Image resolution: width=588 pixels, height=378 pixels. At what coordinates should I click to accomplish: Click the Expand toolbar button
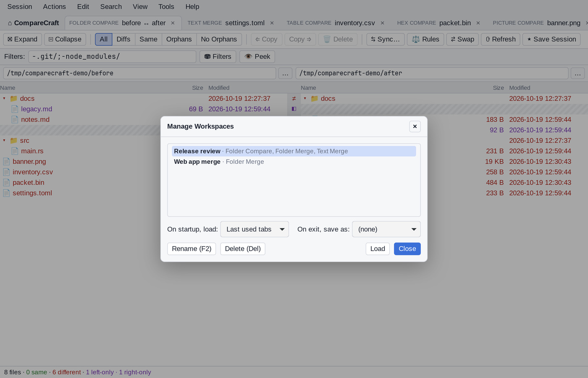pos(23,39)
